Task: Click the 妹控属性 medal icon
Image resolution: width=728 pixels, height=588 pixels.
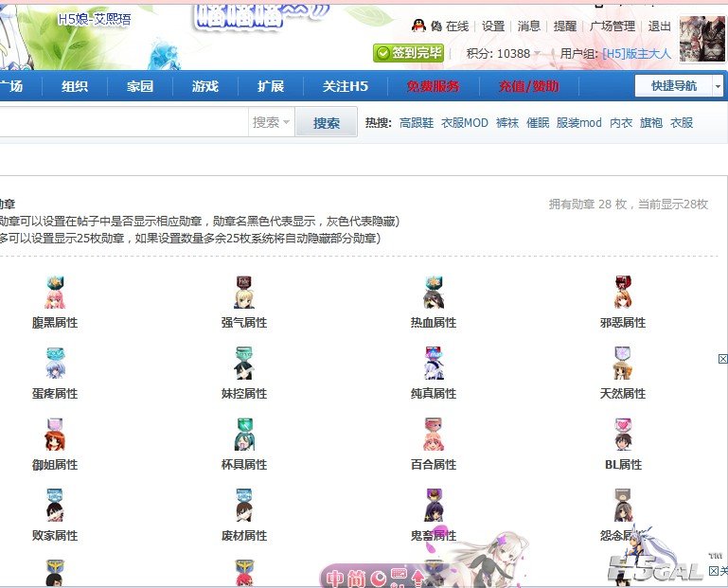Action: [244, 365]
